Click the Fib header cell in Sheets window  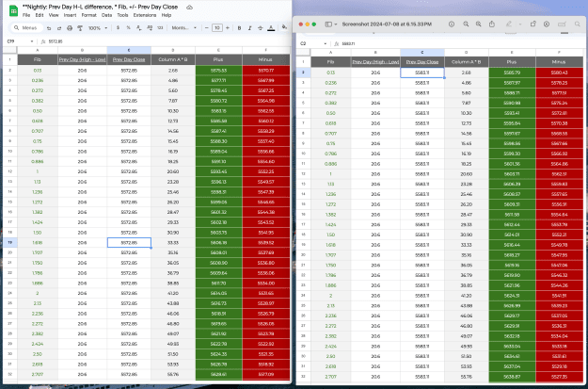click(x=37, y=59)
